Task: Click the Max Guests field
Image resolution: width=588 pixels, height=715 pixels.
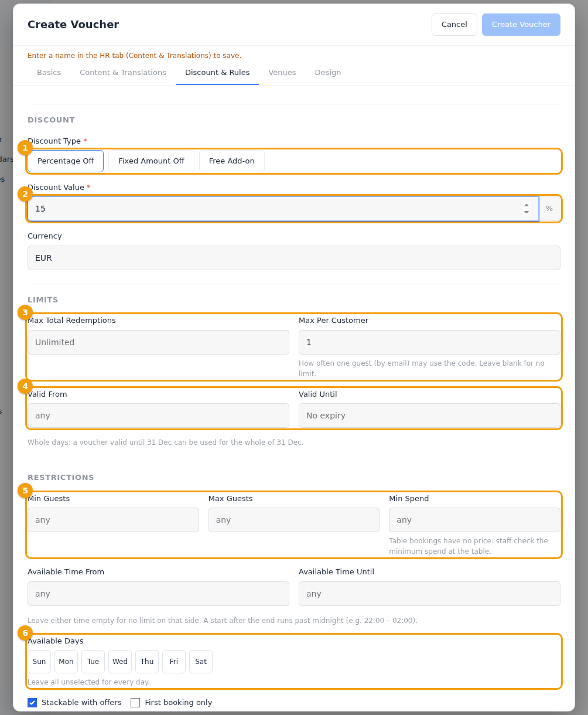Action: [x=294, y=520]
